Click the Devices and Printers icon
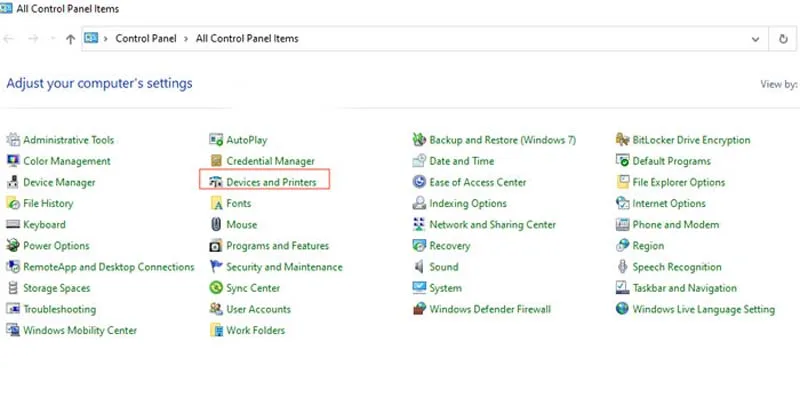This screenshot has width=800, height=397. (x=216, y=182)
